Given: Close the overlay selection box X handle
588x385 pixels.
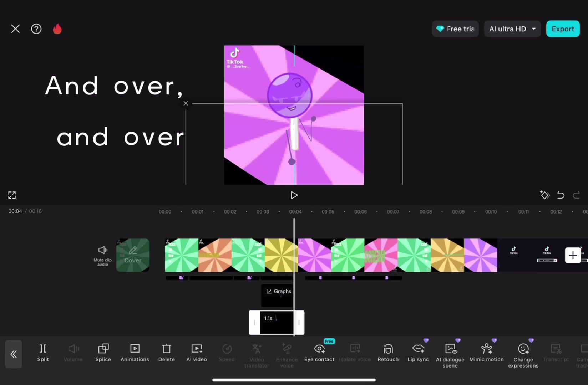Looking at the screenshot, I should [x=186, y=103].
